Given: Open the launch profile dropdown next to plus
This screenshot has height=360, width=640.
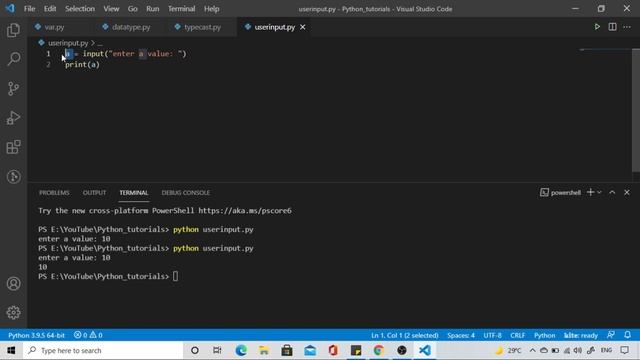Looking at the screenshot, I should [x=599, y=192].
